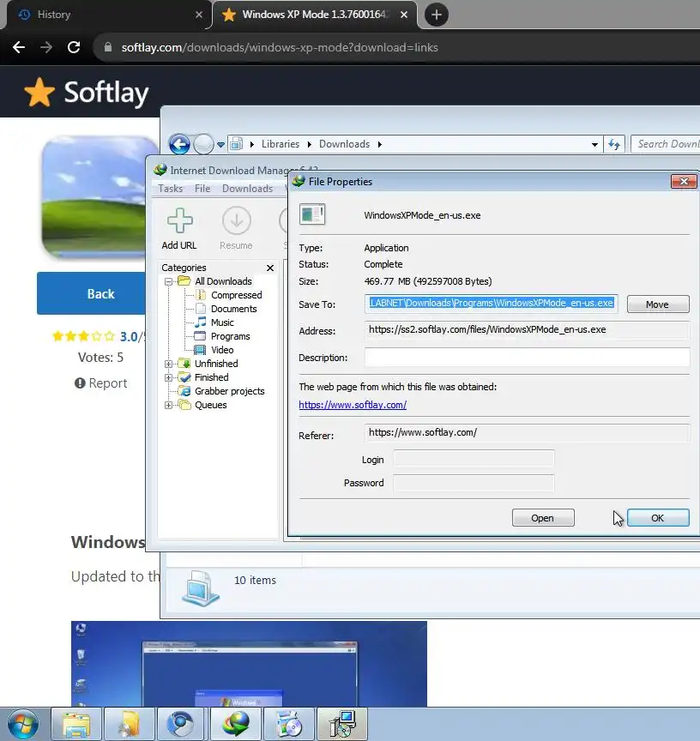Go back in the Explorer Downloads window
Viewport: 700px width, 741px height.
[x=179, y=144]
